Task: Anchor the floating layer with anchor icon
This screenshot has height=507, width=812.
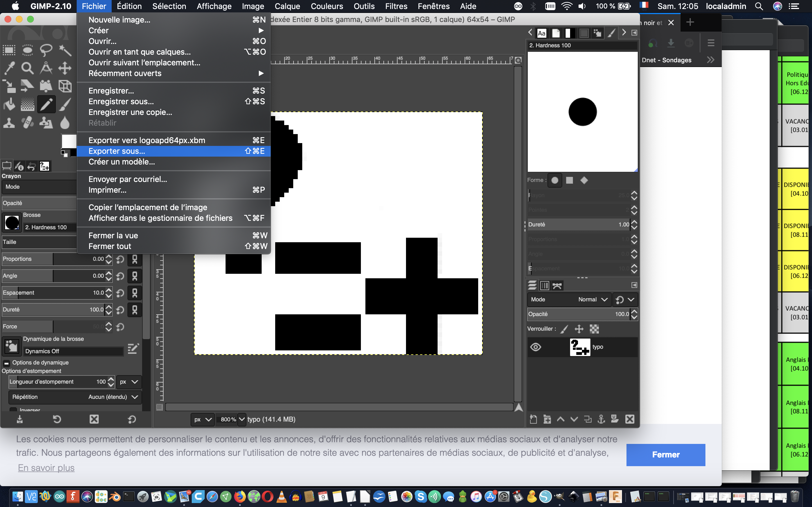Action: 601,419
